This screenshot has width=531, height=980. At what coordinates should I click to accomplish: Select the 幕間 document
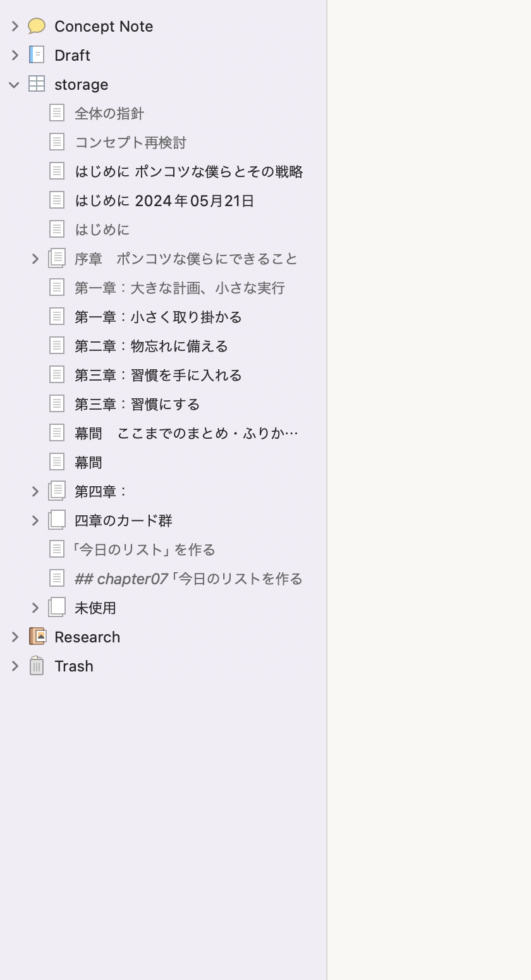(x=88, y=462)
